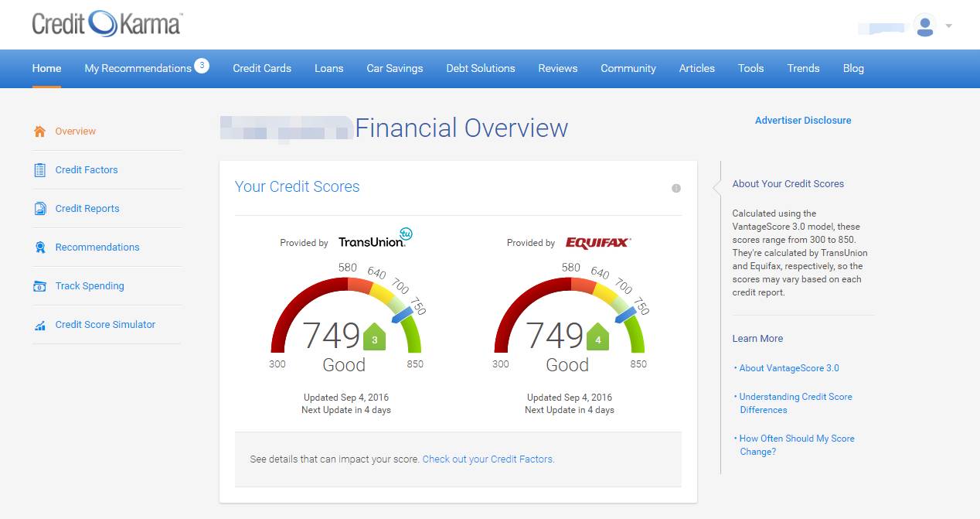Image resolution: width=980 pixels, height=519 pixels.
Task: Click the Equifax score gauge arc
Action: pos(569,315)
